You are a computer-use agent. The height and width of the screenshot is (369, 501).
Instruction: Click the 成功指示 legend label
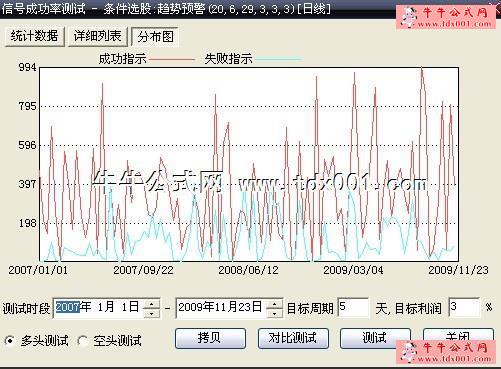(122, 59)
